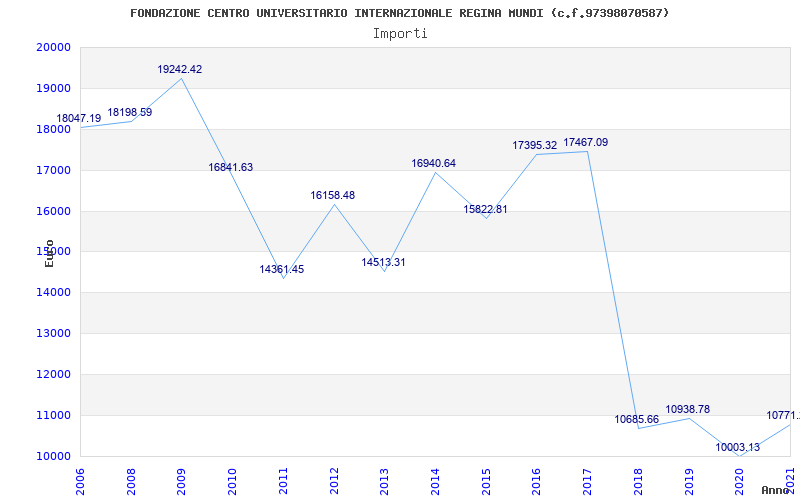Click the x-axis year 2016
Image resolution: width=800 pixels, height=500 pixels.
click(x=537, y=481)
